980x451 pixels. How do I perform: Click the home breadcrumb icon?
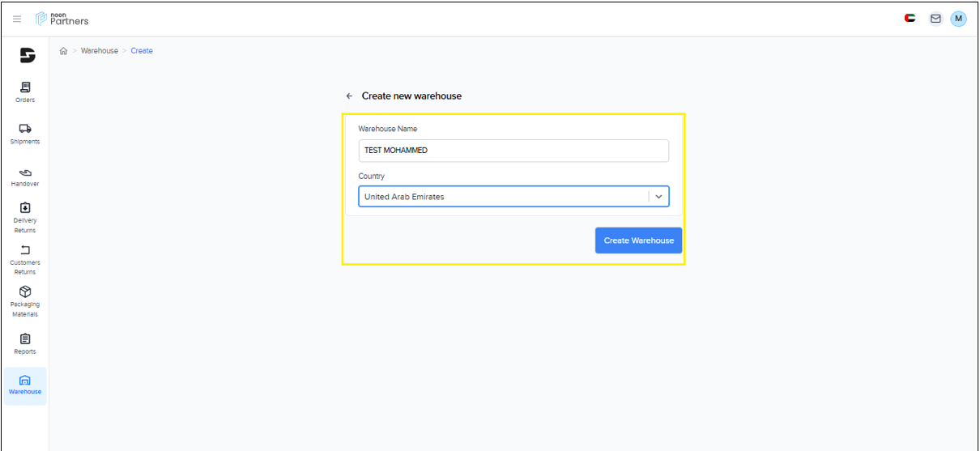tap(64, 51)
